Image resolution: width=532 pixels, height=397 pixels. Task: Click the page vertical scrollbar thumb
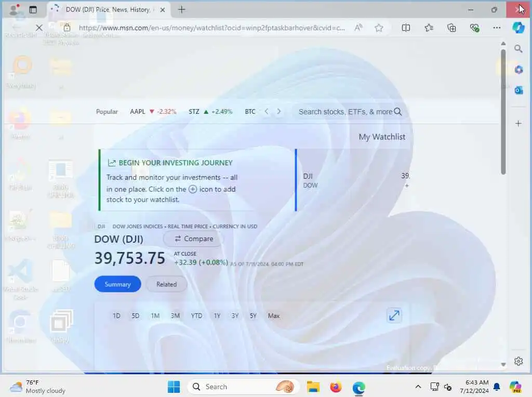[x=503, y=112]
